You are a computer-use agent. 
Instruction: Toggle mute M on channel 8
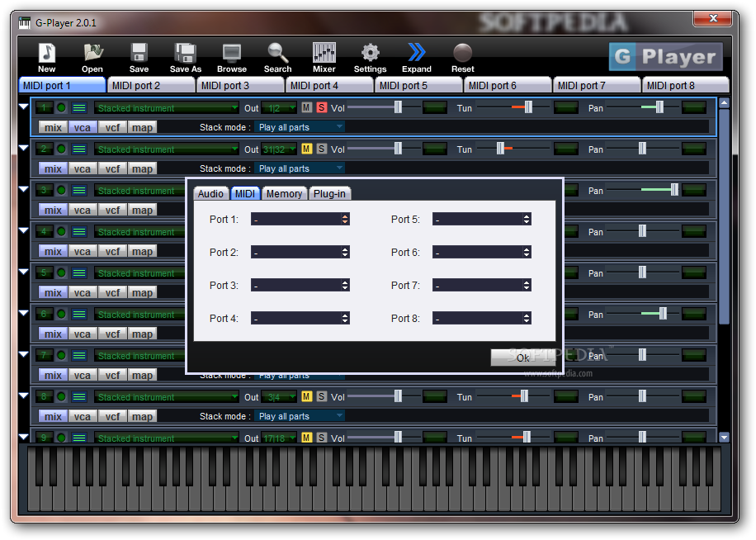(x=307, y=396)
